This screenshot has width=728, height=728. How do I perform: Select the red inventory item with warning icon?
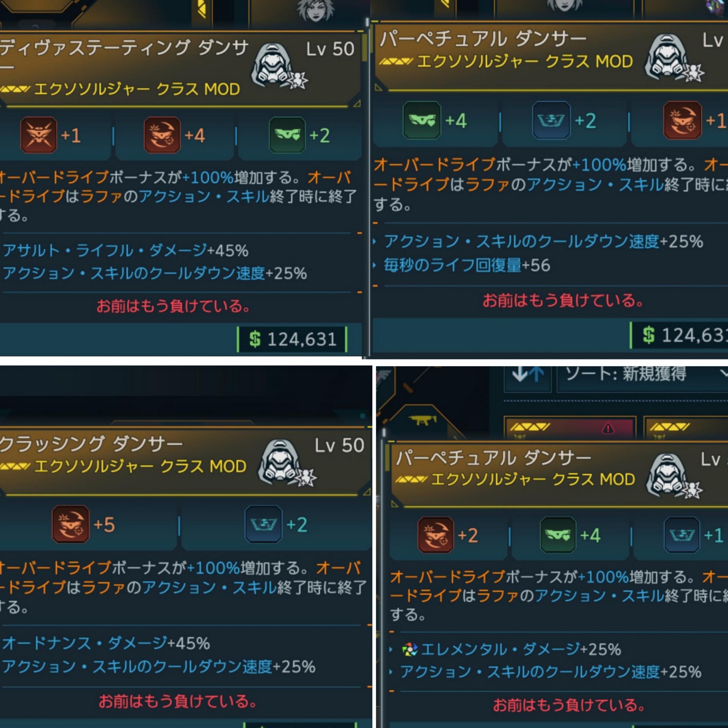[x=570, y=428]
